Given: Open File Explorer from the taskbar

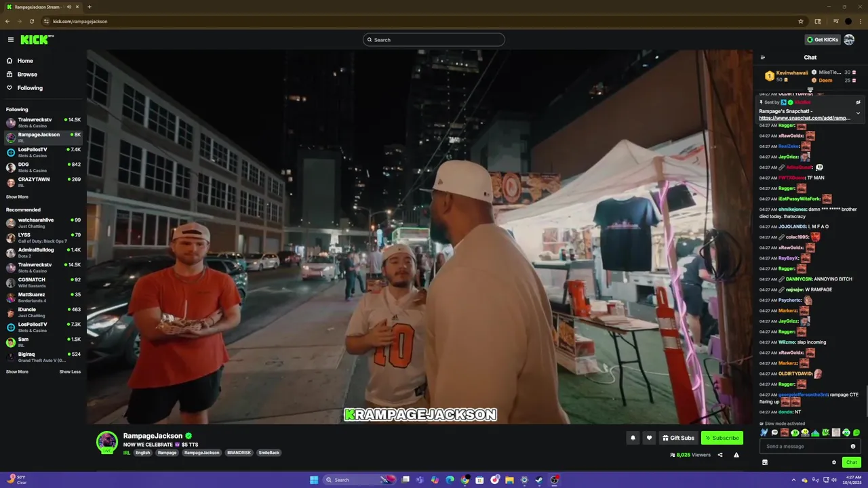Looking at the screenshot, I should pos(509,480).
